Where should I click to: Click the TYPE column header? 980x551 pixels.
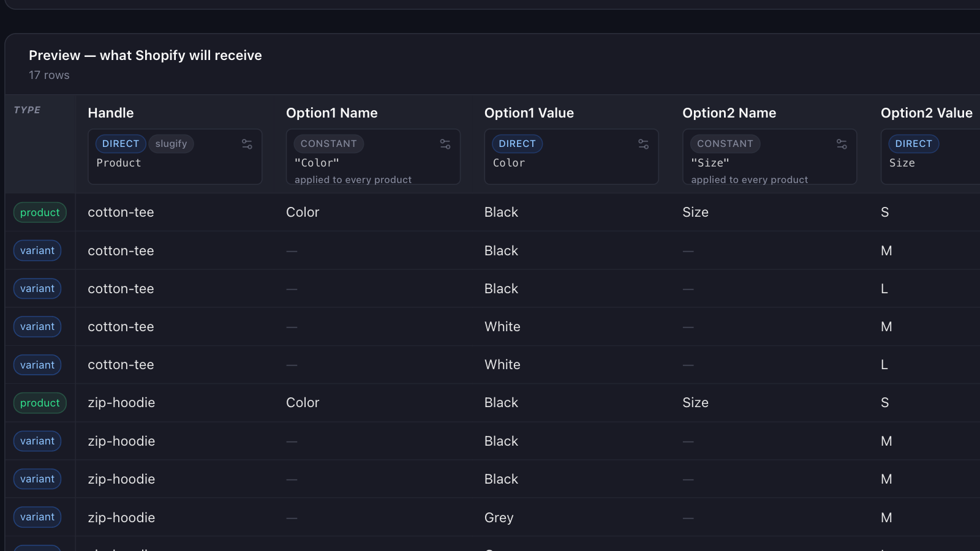27,110
